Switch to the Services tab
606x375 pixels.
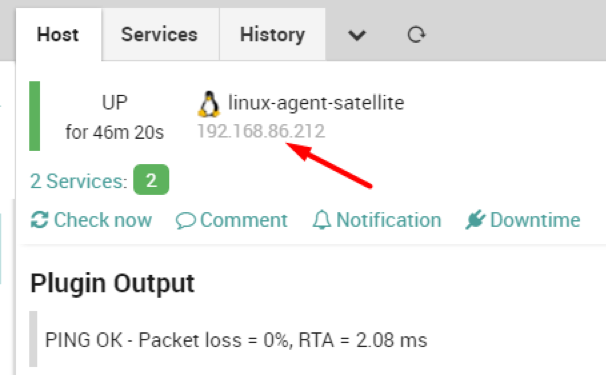[161, 34]
